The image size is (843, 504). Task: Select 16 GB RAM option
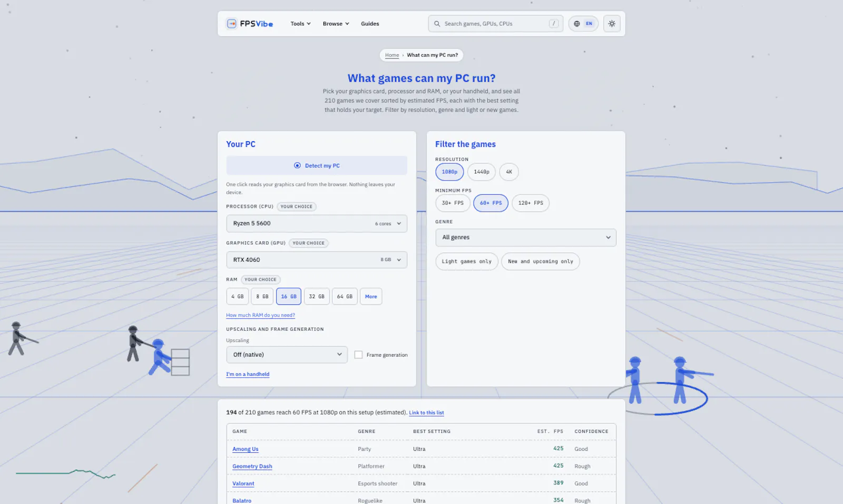[x=289, y=297]
